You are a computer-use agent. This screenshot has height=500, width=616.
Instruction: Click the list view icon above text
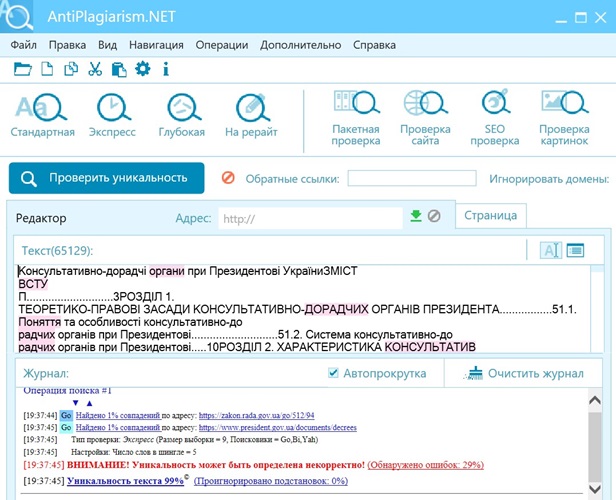(576, 250)
